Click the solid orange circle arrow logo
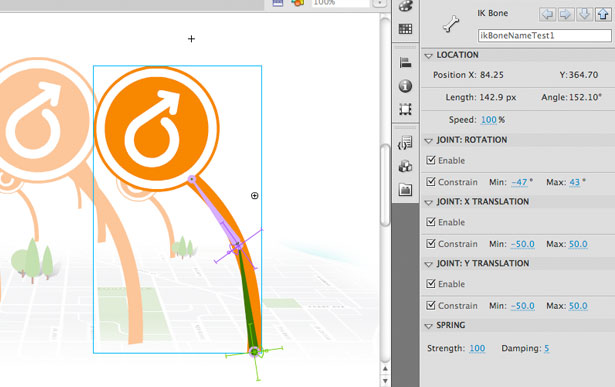The height and width of the screenshot is (387, 615). (x=156, y=128)
